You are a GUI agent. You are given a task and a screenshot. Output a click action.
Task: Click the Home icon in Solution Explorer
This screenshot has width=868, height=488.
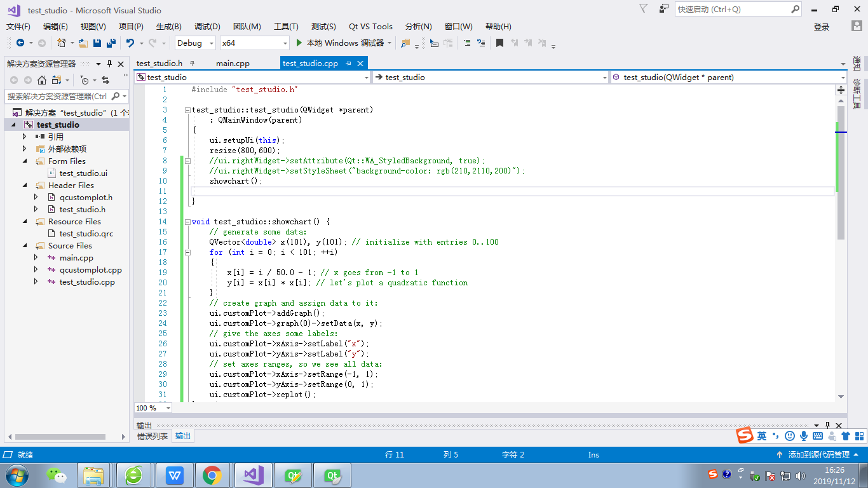click(41, 80)
